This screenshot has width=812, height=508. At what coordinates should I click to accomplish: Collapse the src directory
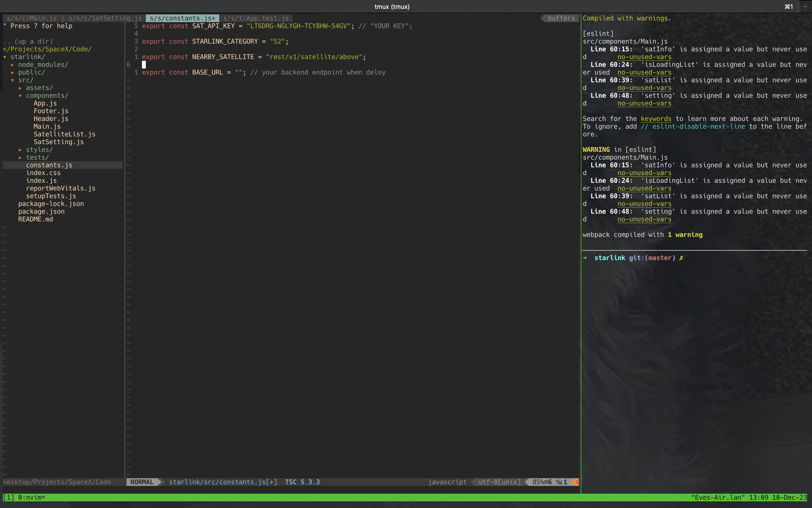click(25, 80)
